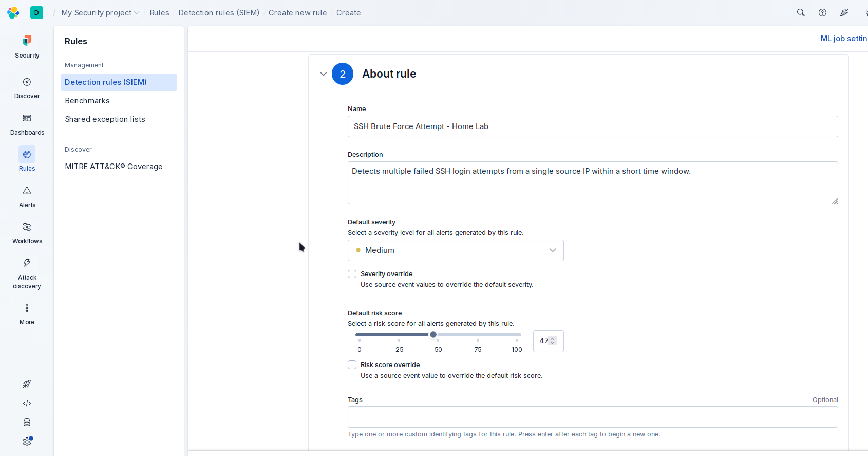Enable the Severity override checkbox

(352, 274)
